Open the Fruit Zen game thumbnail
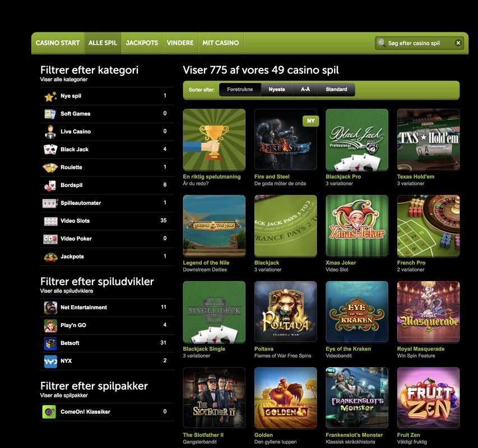478x448 pixels. pyautogui.click(x=428, y=398)
